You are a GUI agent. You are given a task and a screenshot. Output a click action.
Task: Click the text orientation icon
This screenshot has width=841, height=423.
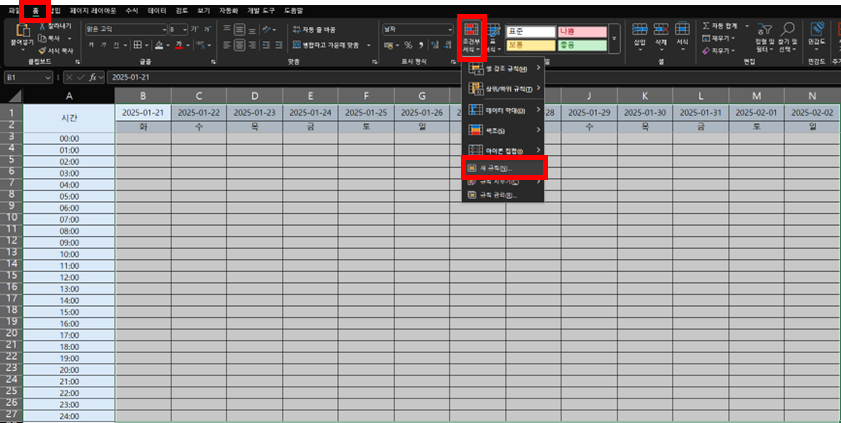click(268, 29)
